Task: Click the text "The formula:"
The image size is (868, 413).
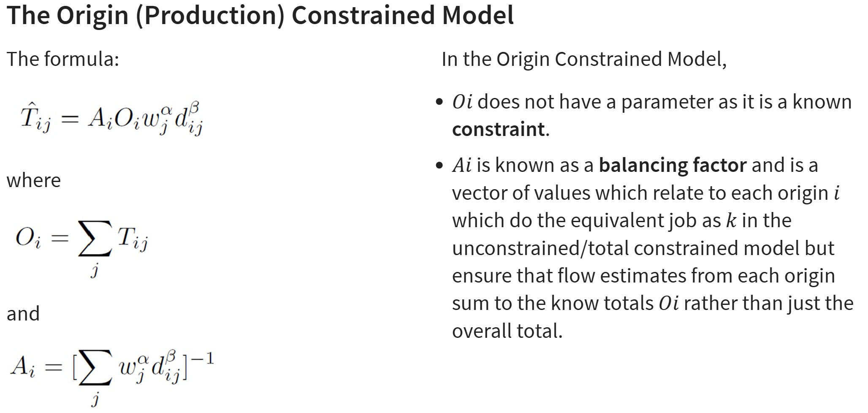Action: 63,59
